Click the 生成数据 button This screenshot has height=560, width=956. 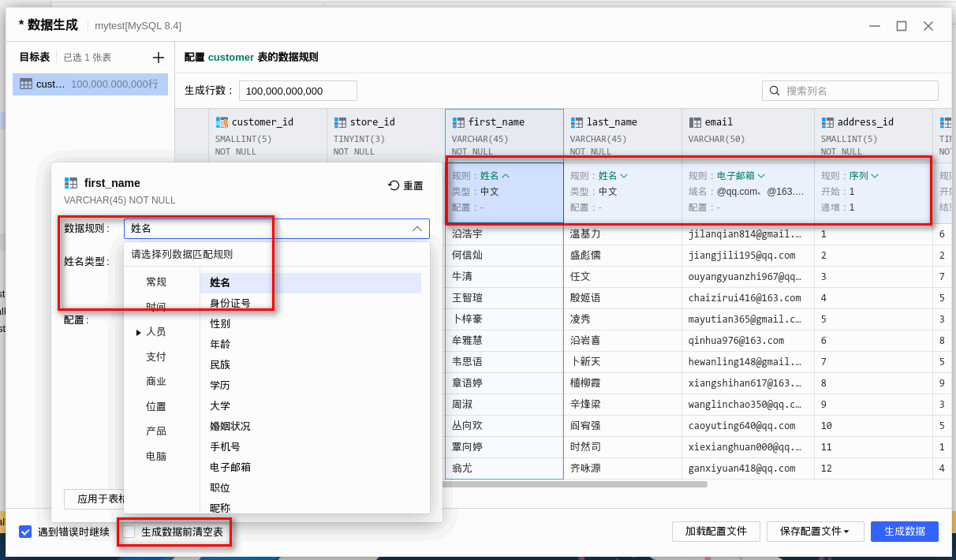pyautogui.click(x=904, y=532)
